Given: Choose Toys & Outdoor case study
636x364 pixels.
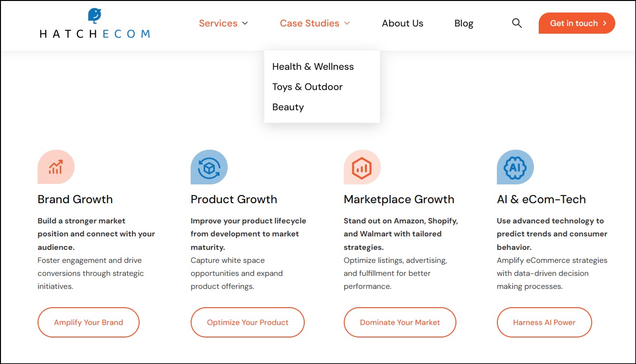Looking at the screenshot, I should click(x=307, y=87).
